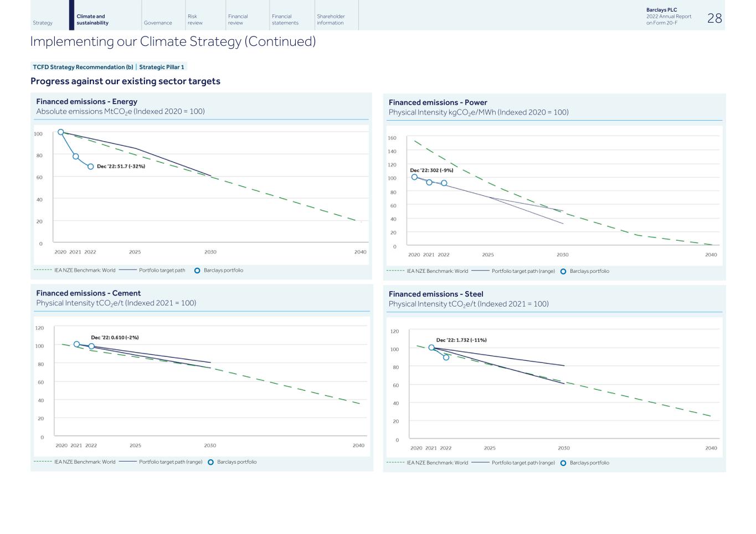The width and height of the screenshot is (756, 534).
Task: Click the Barclays portfolio legend circle in Energy chart
Action: (197, 271)
